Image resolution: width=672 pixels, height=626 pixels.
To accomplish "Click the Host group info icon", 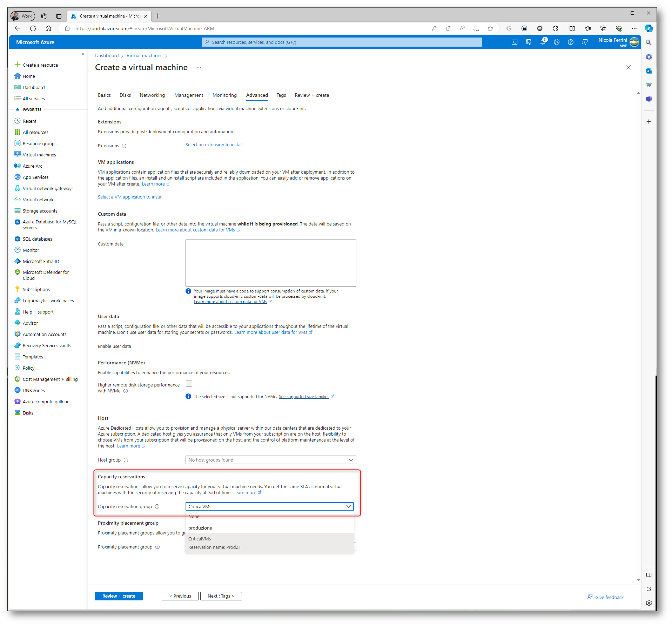I will pos(126,460).
